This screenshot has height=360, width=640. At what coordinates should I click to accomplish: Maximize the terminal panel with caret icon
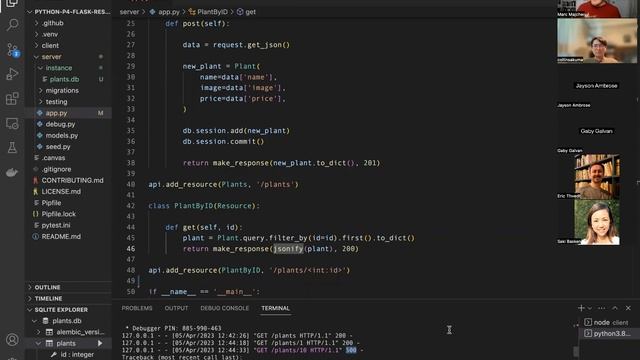[615, 308]
